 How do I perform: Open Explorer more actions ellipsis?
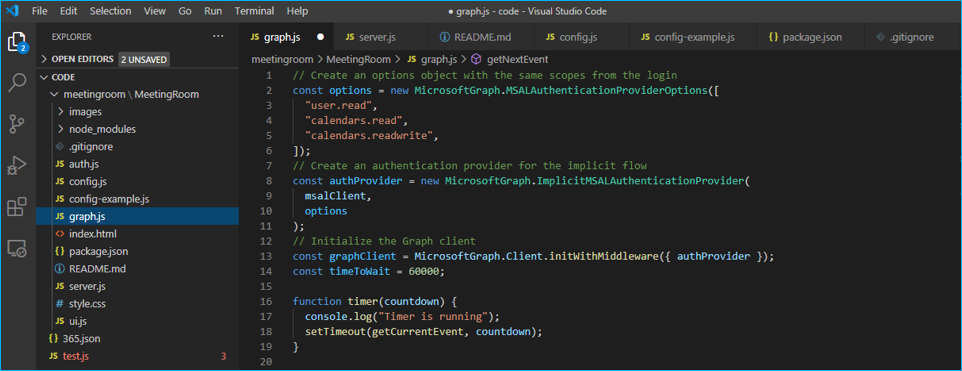(218, 37)
